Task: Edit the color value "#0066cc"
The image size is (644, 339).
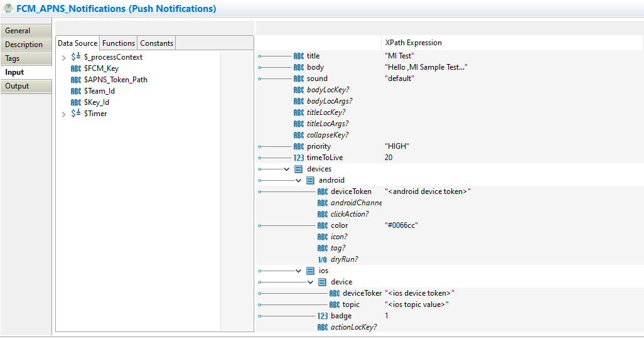Action: 401,225
